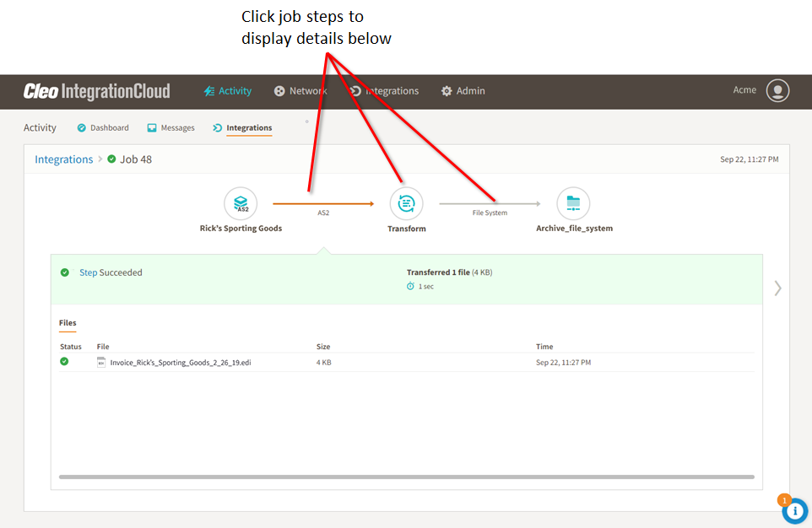Expand the next panel with right chevron

777,288
